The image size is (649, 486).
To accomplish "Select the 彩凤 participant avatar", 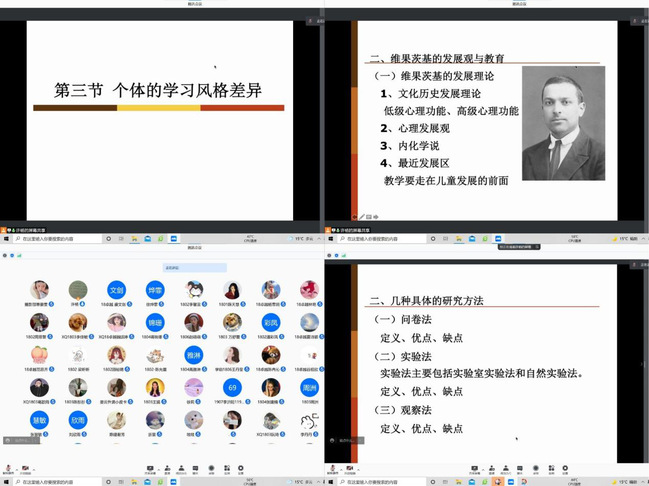I will pyautogui.click(x=270, y=322).
